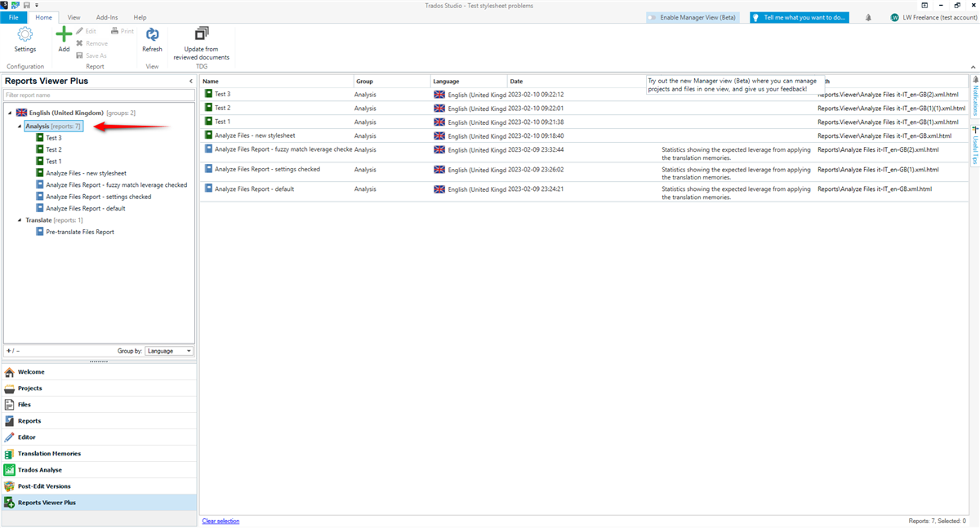980x528 pixels.
Task: Click the green Add report icon
Action: coord(64,37)
